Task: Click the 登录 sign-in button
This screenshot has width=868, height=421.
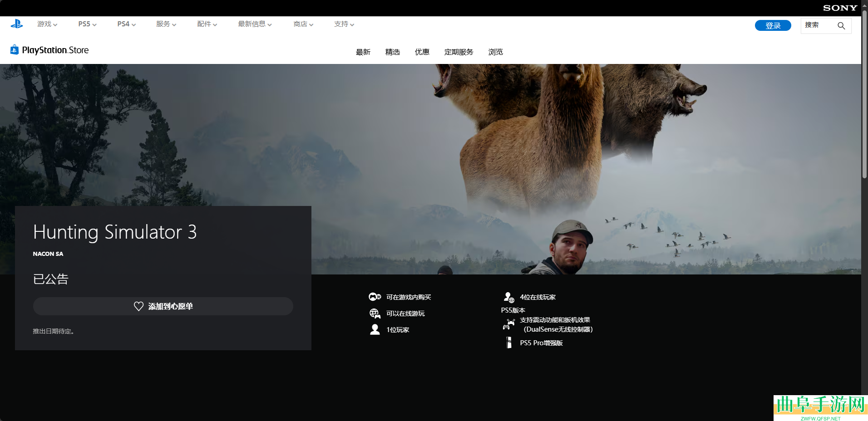Action: [x=773, y=25]
